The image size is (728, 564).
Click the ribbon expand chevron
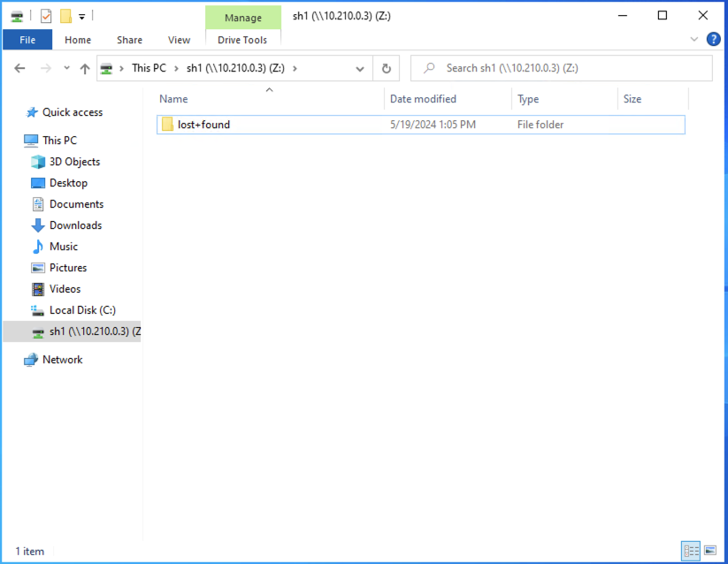[694, 39]
